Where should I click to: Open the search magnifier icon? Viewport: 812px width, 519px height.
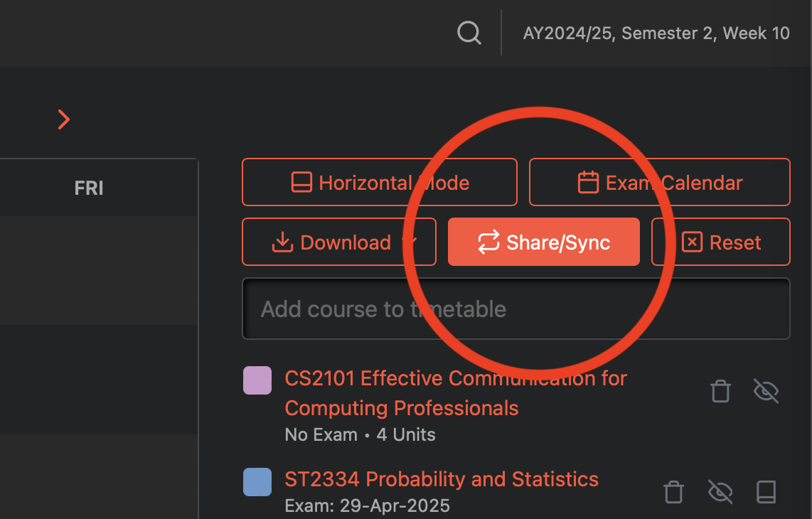pyautogui.click(x=469, y=33)
